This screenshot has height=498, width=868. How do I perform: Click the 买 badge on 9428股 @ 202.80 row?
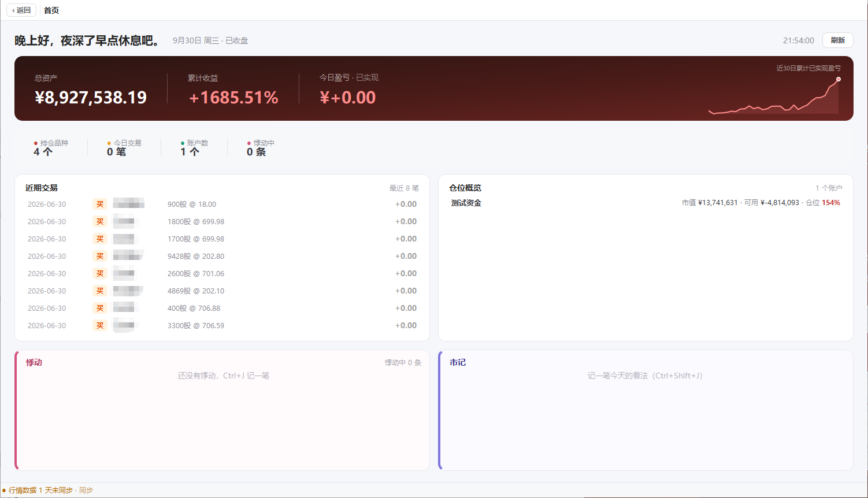(x=100, y=257)
